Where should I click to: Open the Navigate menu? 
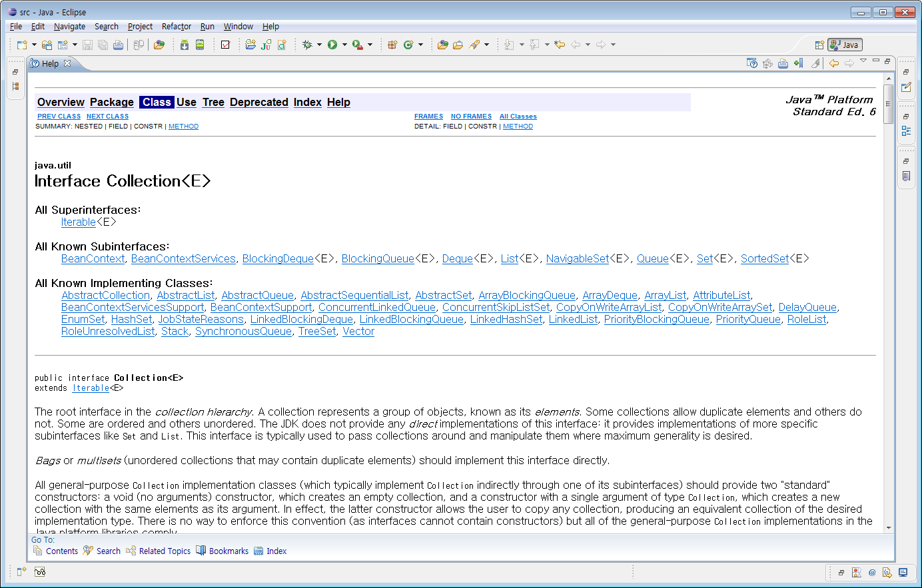click(x=69, y=27)
